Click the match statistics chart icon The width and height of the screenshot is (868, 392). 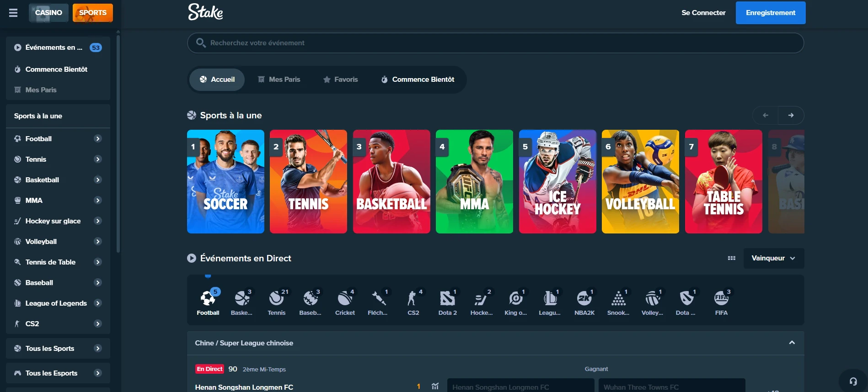435,387
